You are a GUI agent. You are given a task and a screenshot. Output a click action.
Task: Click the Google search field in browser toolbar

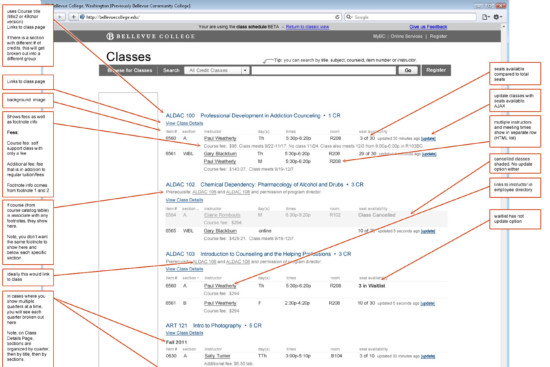click(x=410, y=17)
